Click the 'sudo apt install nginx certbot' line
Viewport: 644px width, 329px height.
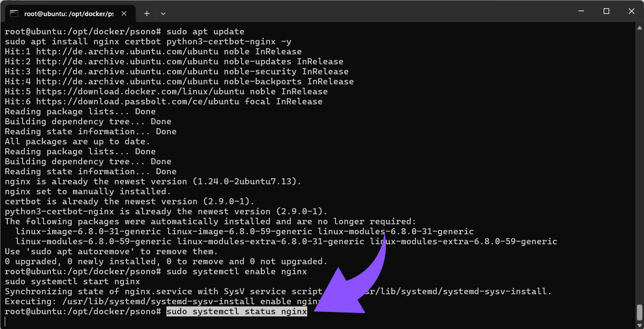[x=148, y=42]
